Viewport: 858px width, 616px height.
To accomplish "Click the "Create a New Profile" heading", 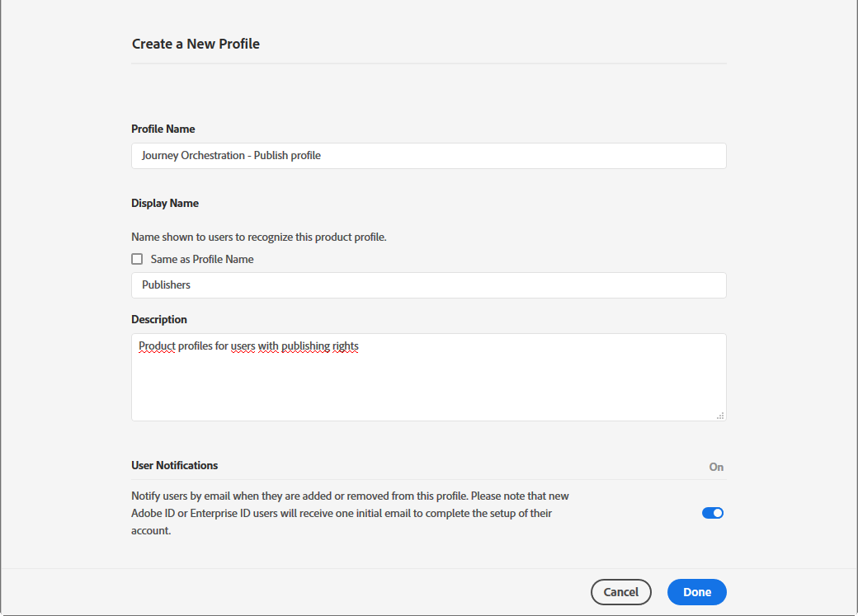I will coord(196,44).
